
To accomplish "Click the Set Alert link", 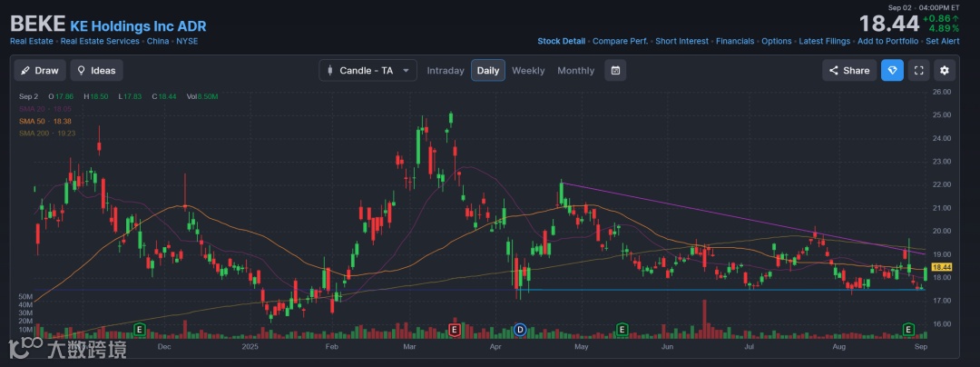I will [943, 41].
